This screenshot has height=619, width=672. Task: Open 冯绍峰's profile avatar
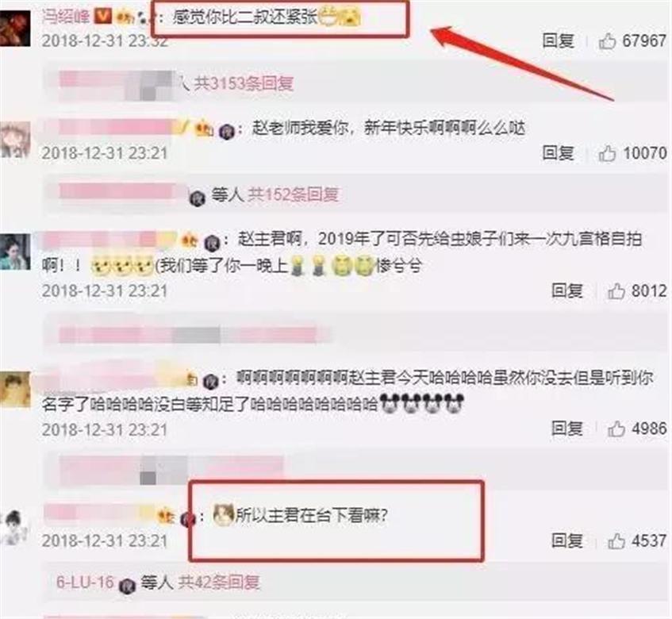pyautogui.click(x=15, y=29)
